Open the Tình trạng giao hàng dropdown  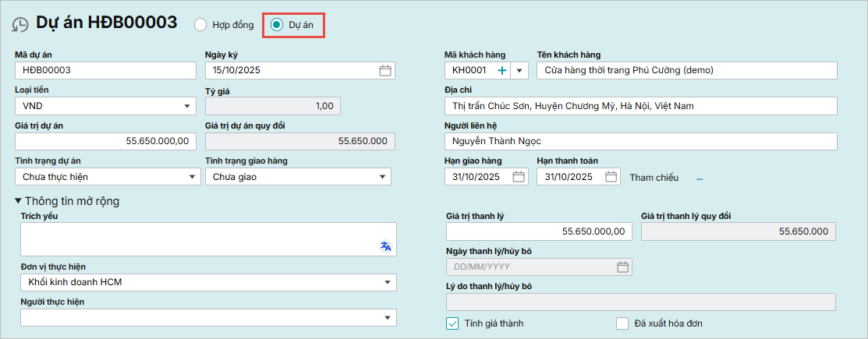382,177
